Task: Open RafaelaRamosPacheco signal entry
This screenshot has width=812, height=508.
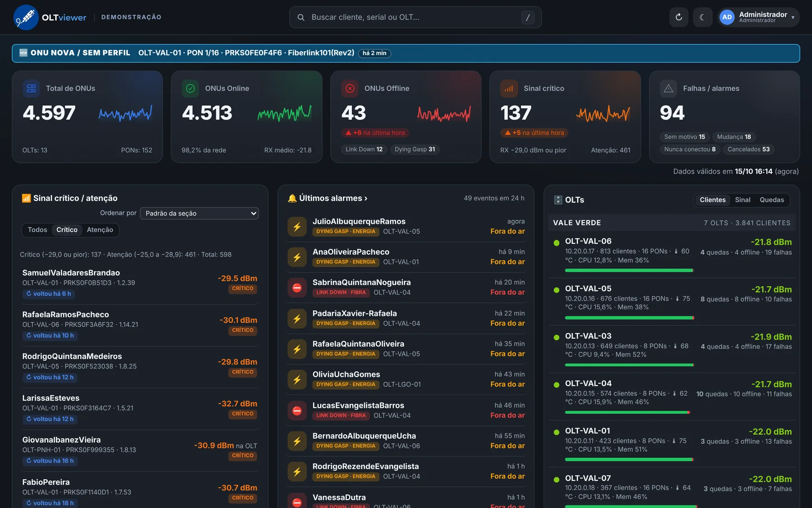Action: click(x=140, y=325)
